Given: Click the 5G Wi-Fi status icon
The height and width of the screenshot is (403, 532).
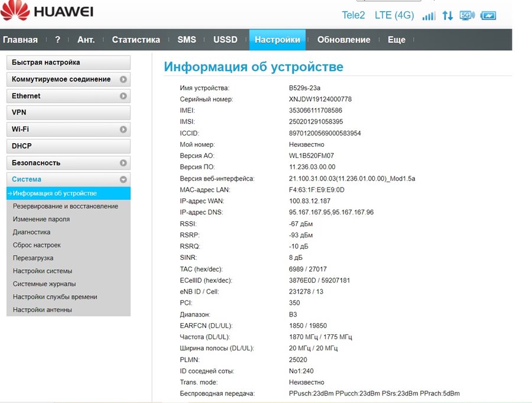Looking at the screenshot, I should point(467,15).
